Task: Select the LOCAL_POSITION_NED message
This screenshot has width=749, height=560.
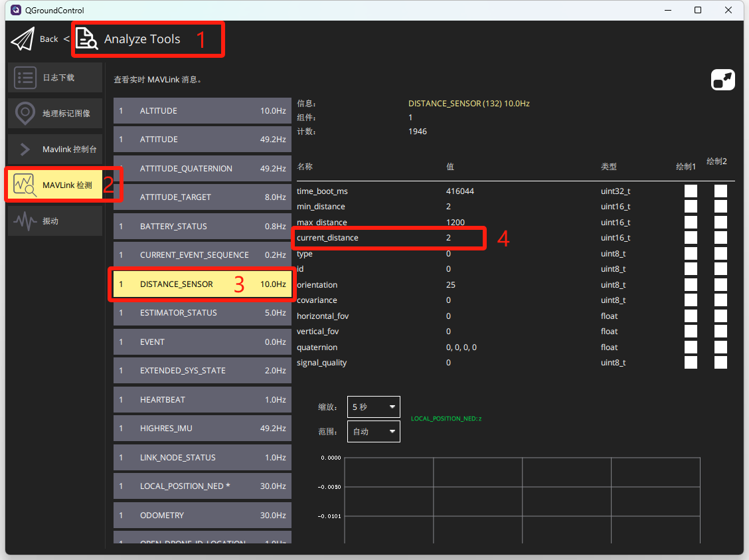Action: coord(202,486)
